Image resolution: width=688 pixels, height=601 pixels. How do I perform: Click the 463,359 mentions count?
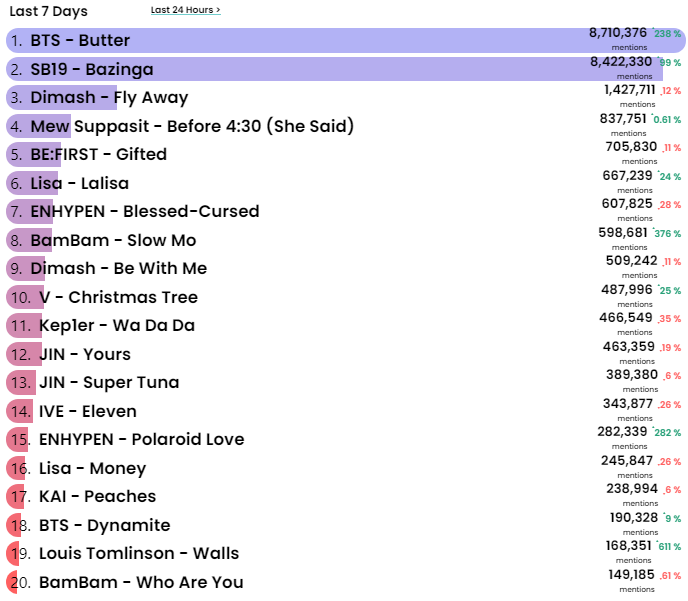point(629,347)
